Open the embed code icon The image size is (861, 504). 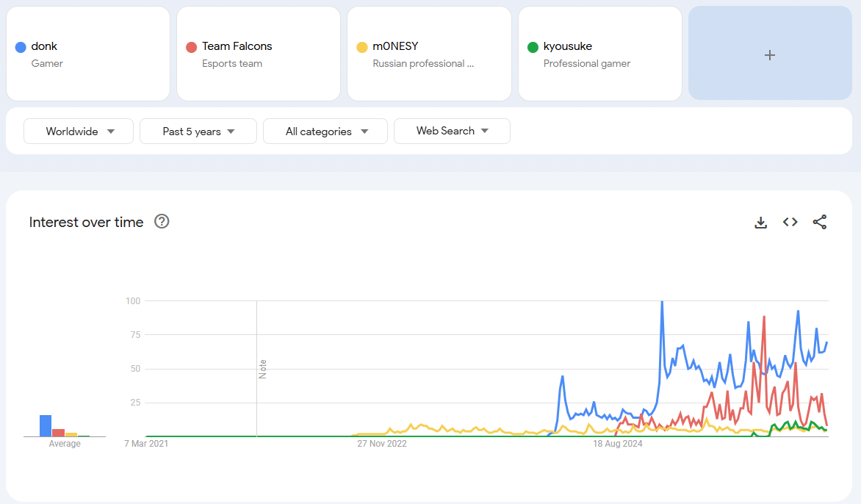(x=790, y=222)
